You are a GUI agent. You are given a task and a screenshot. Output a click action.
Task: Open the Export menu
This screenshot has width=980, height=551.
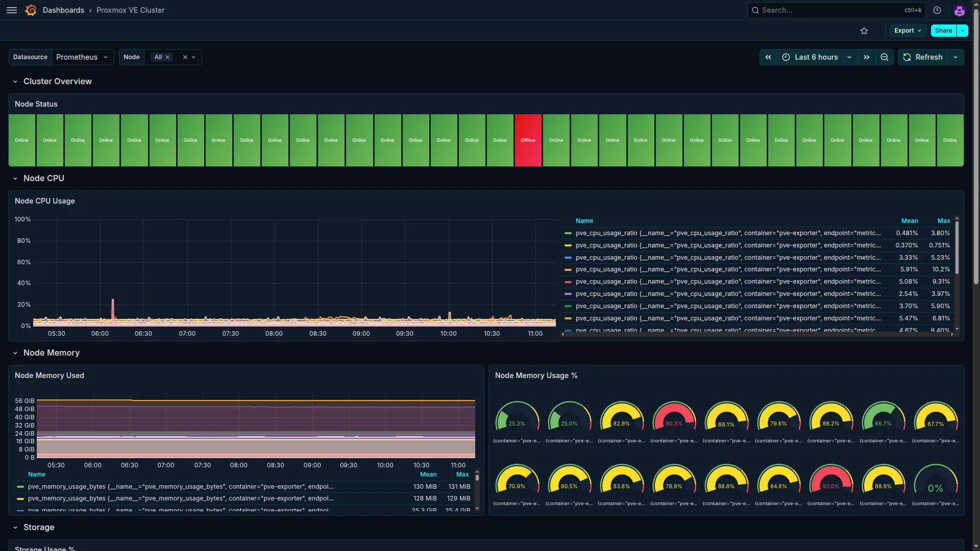point(908,31)
